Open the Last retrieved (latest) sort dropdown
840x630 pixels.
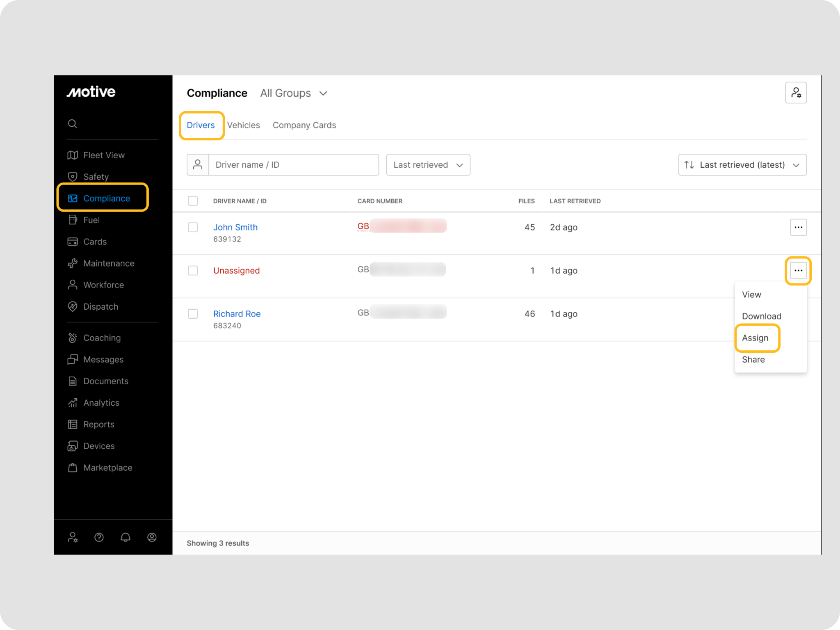point(742,165)
